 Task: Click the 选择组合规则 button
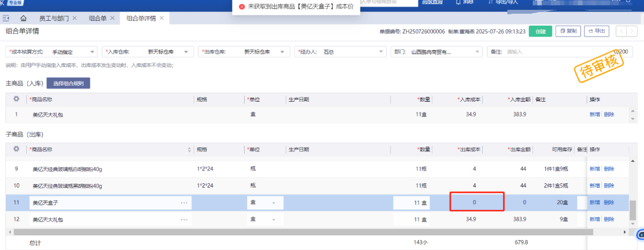(68, 84)
